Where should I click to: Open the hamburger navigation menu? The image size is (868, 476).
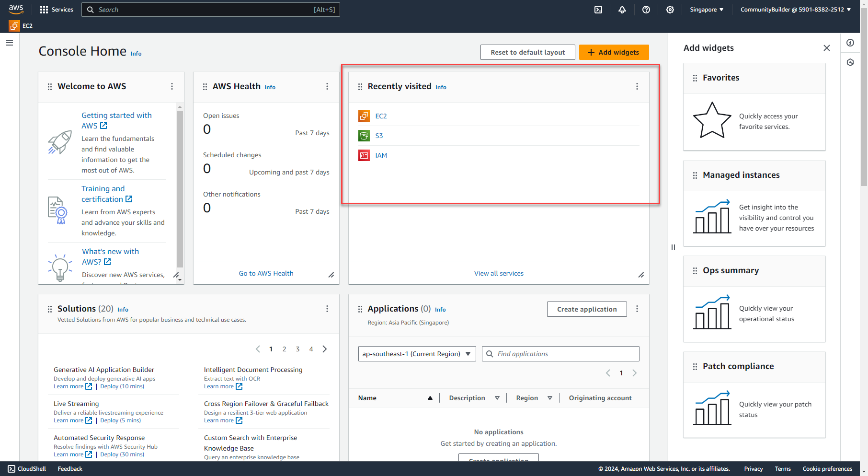(9, 42)
